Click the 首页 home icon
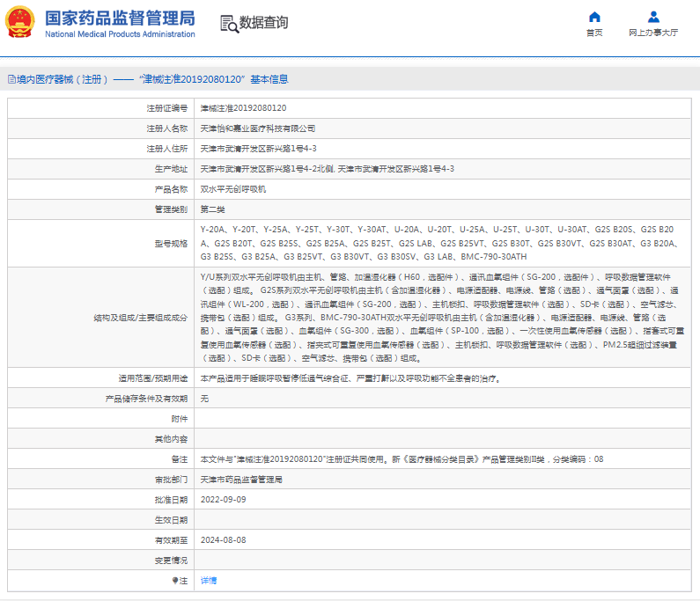This screenshot has height=601, width=700. [x=594, y=17]
